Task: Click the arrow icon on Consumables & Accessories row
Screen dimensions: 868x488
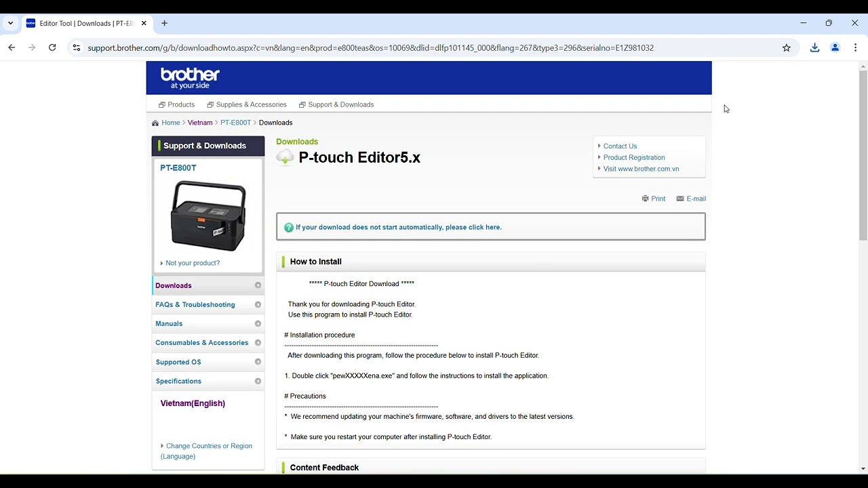Action: pos(258,342)
